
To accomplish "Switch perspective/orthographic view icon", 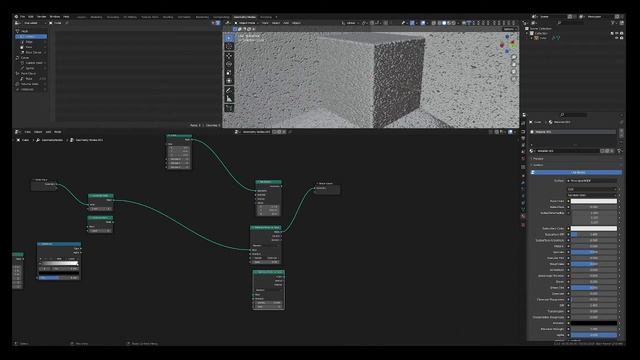I will point(514,79).
